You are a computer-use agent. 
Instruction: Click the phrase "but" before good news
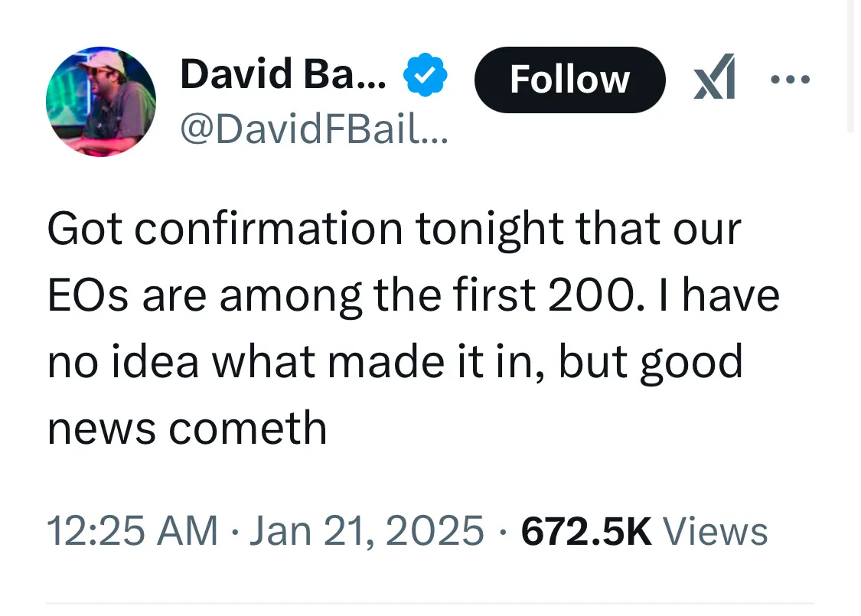592,361
